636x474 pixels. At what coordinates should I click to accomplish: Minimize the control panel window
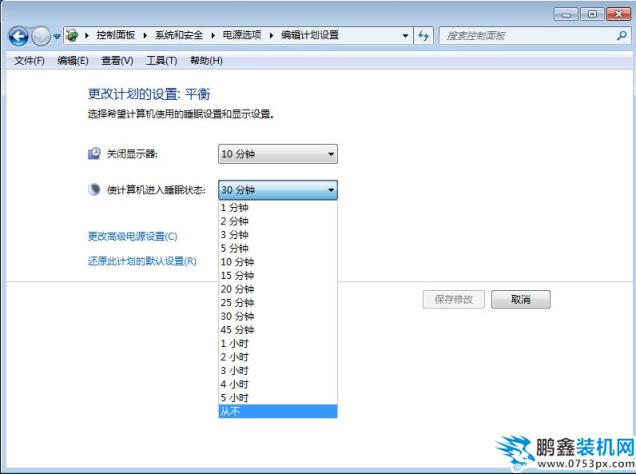566,15
